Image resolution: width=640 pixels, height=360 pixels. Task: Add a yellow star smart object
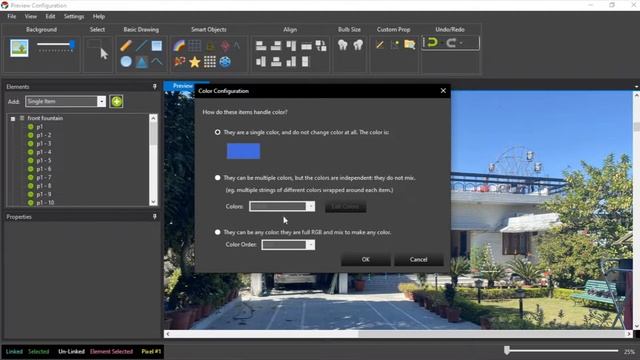195,62
